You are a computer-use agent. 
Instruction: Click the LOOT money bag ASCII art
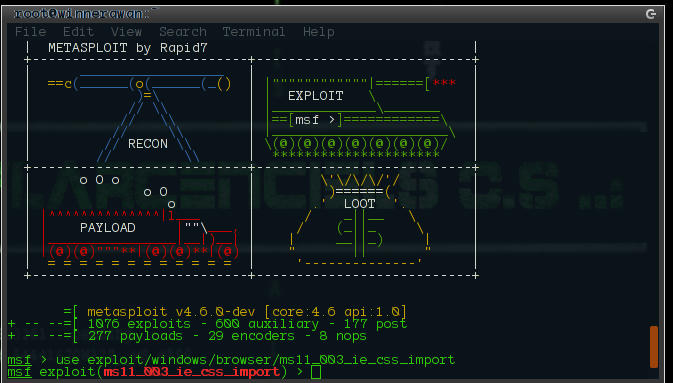(360, 219)
